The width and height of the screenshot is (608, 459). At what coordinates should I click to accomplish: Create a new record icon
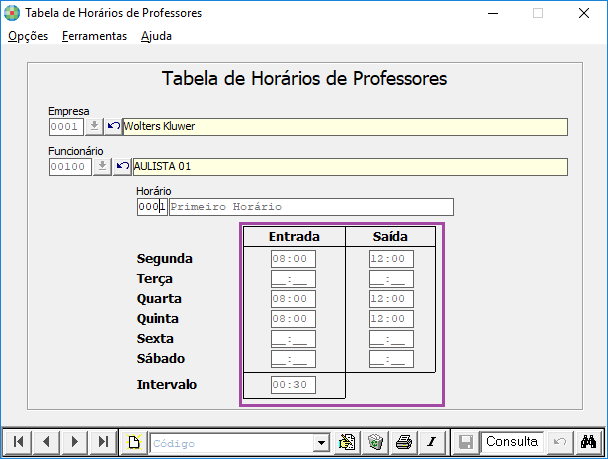pyautogui.click(x=134, y=442)
